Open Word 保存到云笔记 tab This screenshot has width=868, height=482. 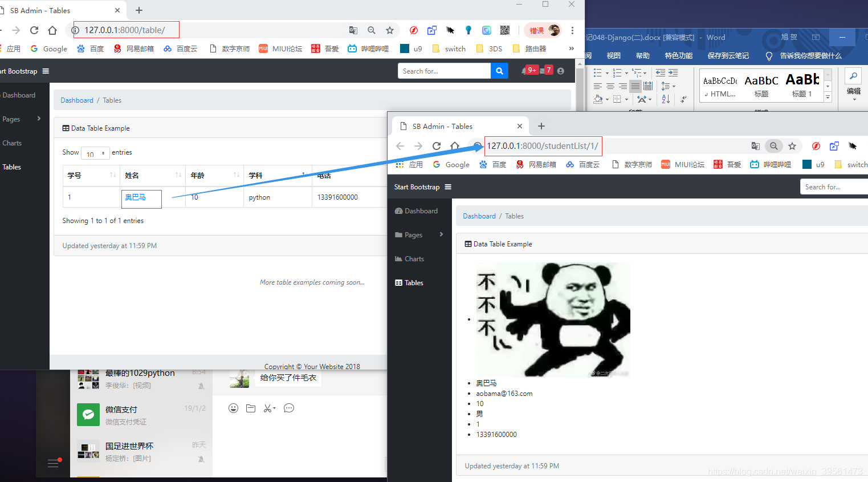click(x=728, y=55)
